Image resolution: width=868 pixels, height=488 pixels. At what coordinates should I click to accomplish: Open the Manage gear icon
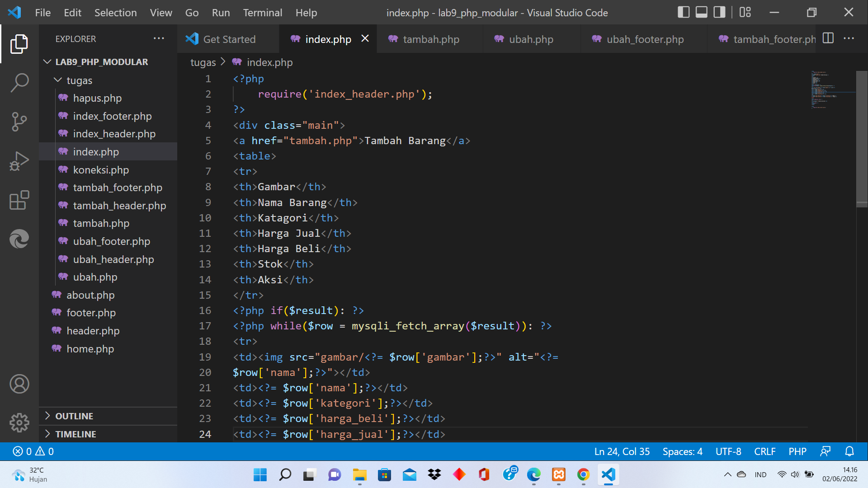(x=19, y=423)
